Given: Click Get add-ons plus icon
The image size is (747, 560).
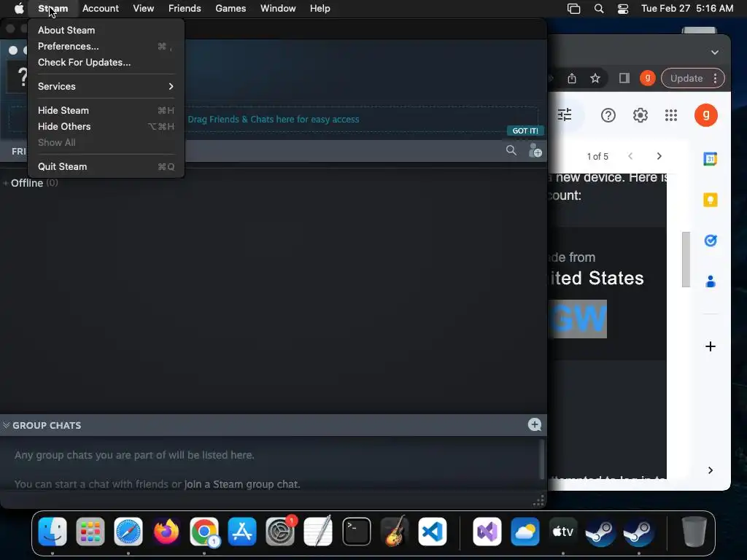Looking at the screenshot, I should (710, 346).
